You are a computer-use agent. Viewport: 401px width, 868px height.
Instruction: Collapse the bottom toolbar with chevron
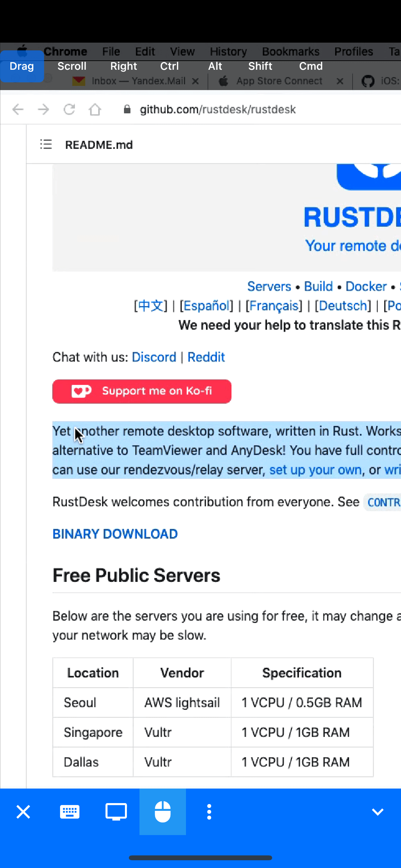377,812
